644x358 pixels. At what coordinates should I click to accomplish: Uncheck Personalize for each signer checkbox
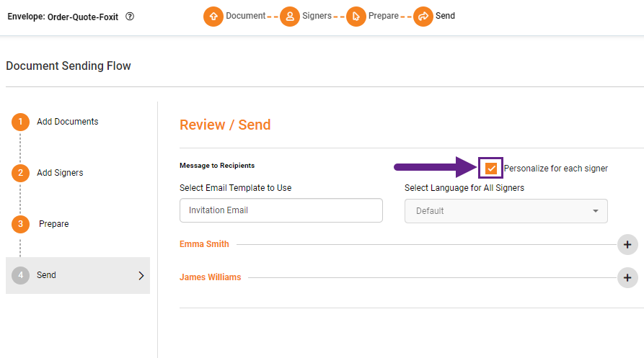491,169
